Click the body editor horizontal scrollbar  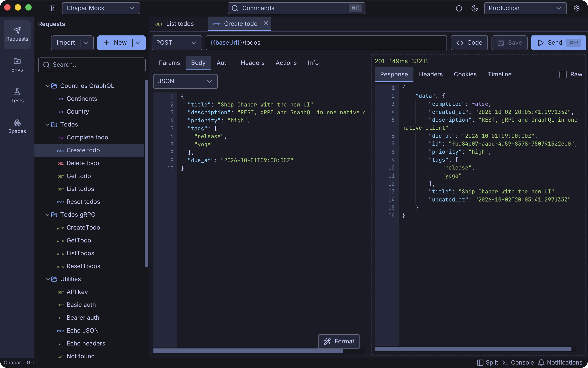pyautogui.click(x=248, y=351)
